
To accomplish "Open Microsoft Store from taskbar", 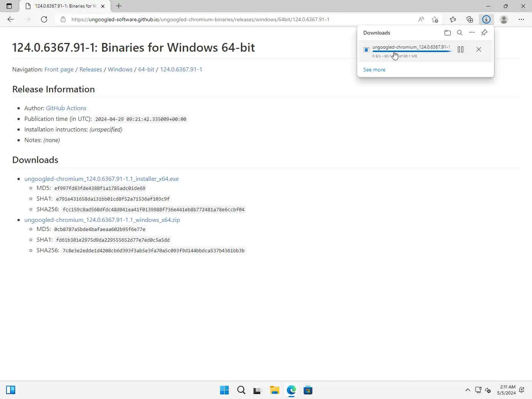I will click(x=308, y=390).
